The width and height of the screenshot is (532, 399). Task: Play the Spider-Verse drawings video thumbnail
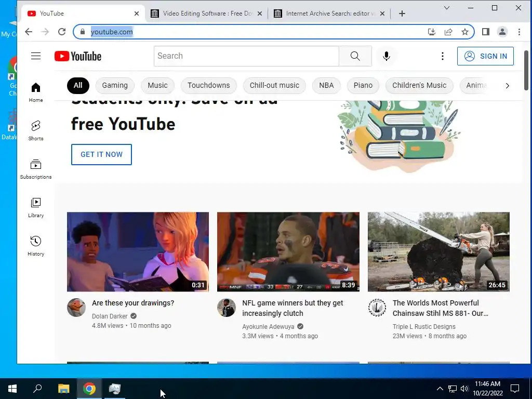pos(138,252)
